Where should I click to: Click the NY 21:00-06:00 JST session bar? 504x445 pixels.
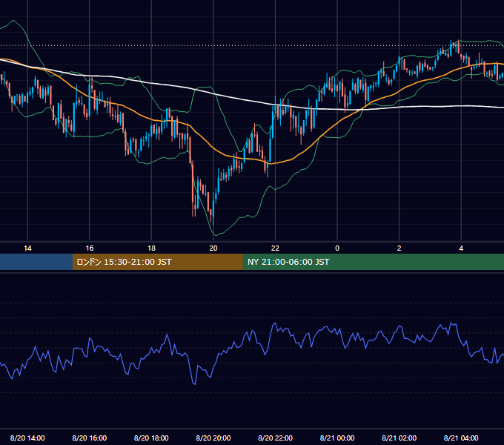373,262
